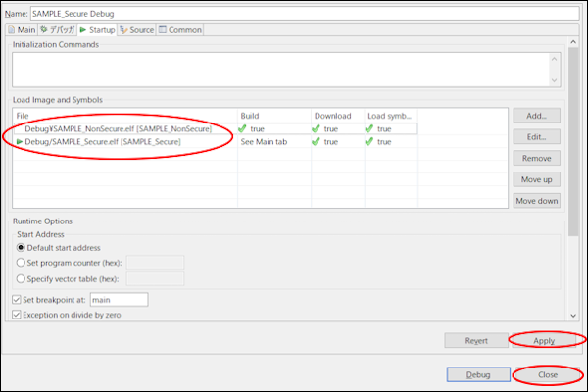
Task: Click the green Build checkmark for SAMPLE_NonSecure
Action: 244,128
